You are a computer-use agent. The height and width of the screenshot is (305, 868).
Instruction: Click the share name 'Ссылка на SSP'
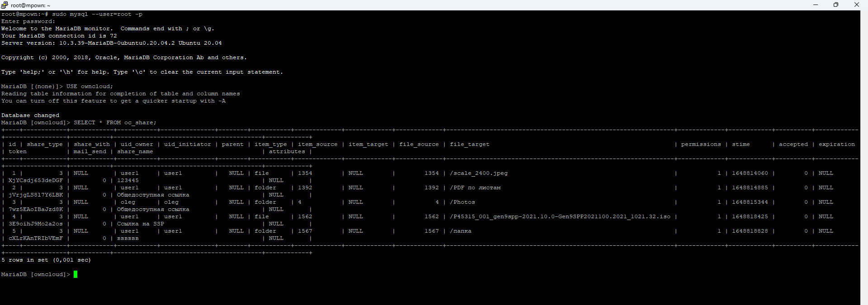coord(140,224)
